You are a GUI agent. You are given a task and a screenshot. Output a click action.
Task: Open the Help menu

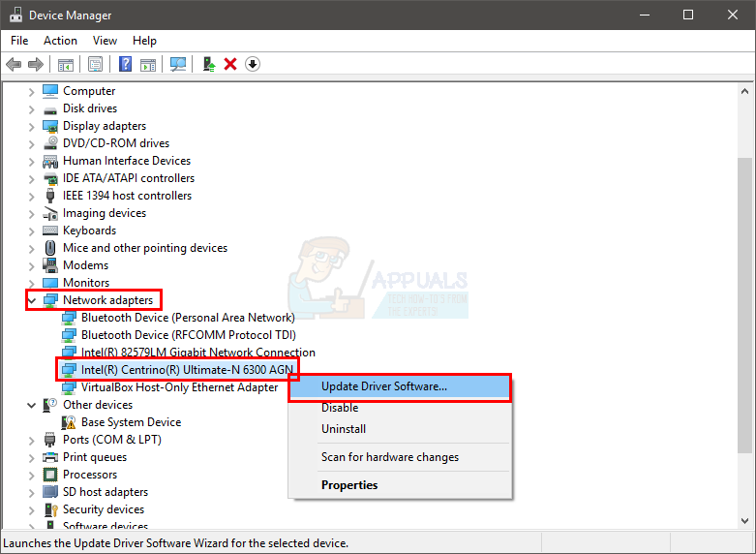[x=144, y=41]
